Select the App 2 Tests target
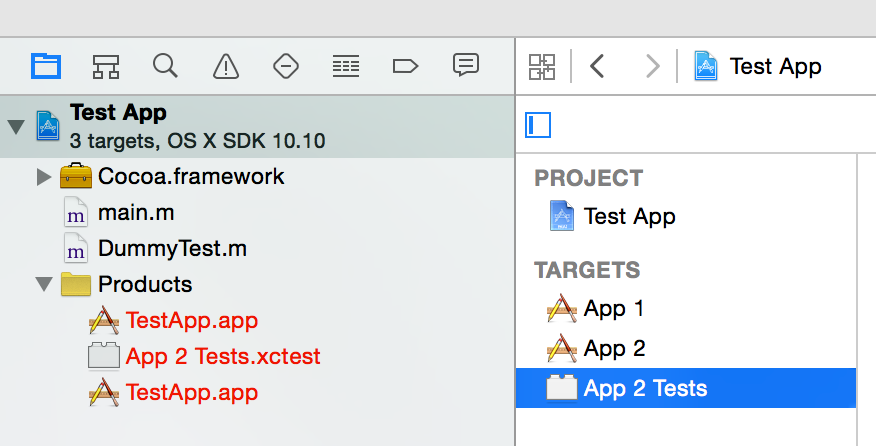The width and height of the screenshot is (876, 446). click(x=685, y=388)
